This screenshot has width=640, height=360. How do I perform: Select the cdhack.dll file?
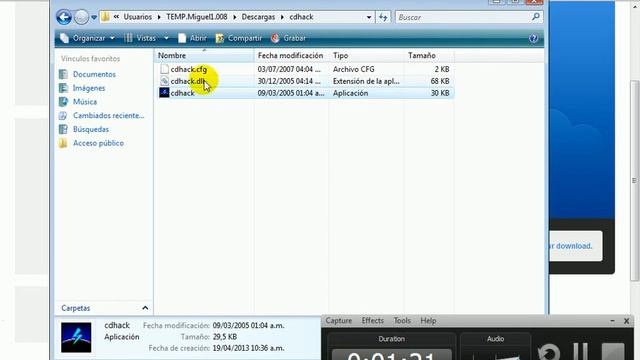click(x=187, y=81)
